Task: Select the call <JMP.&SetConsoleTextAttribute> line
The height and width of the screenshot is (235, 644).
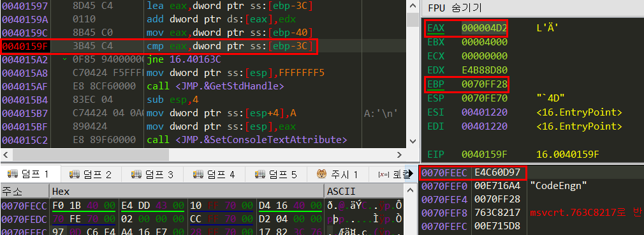Action: pyautogui.click(x=247, y=140)
